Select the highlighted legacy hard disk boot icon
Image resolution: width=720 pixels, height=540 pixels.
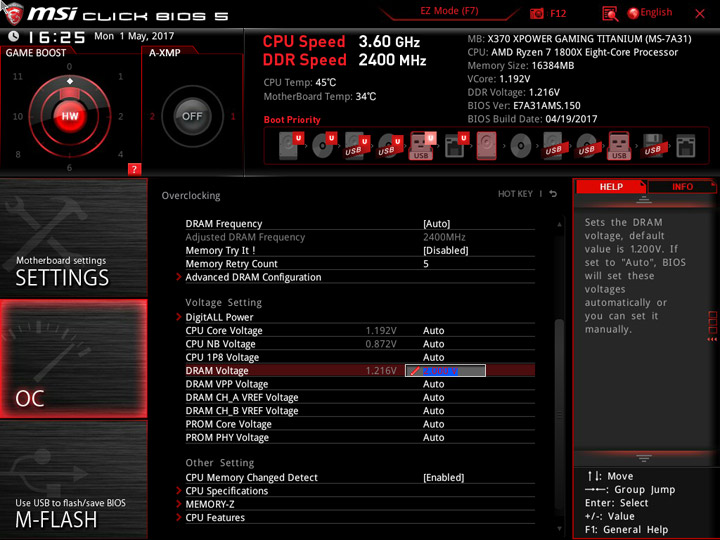pos(486,146)
